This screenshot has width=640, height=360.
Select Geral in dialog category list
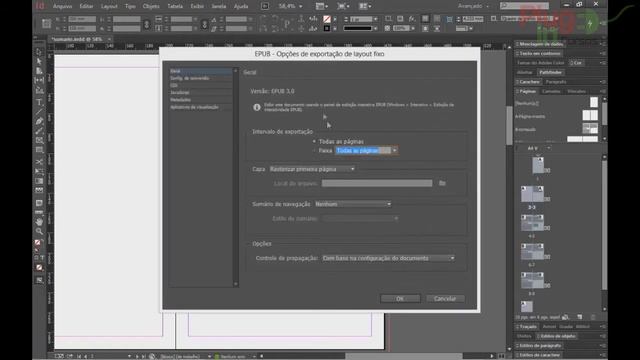pyautogui.click(x=200, y=71)
